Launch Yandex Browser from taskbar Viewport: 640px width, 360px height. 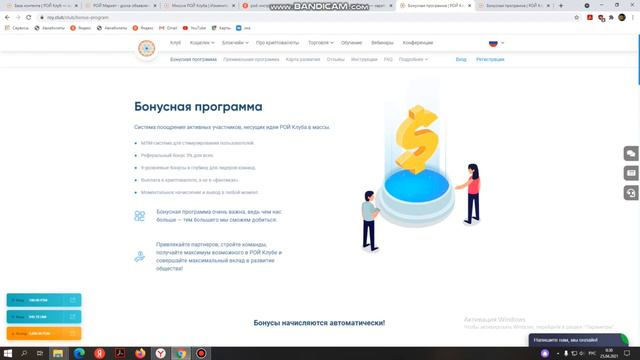click(160, 353)
